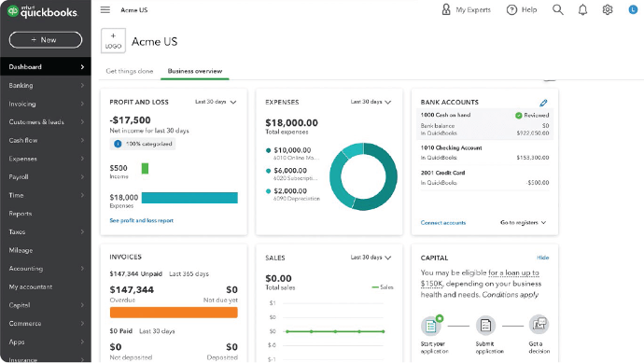Screen dimensions: 644x363
Task: Click the My Experts person icon
Action: click(446, 9)
